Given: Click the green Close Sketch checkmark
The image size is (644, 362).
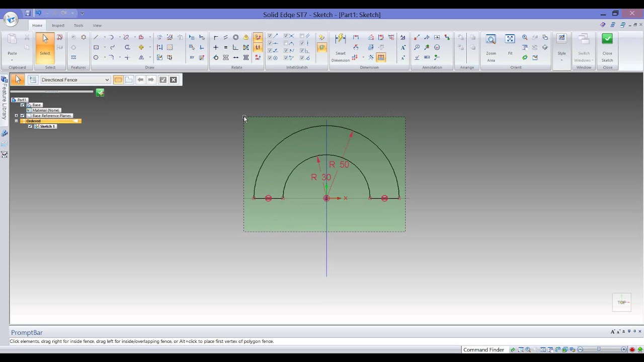Looking at the screenshot, I should coord(607,39).
